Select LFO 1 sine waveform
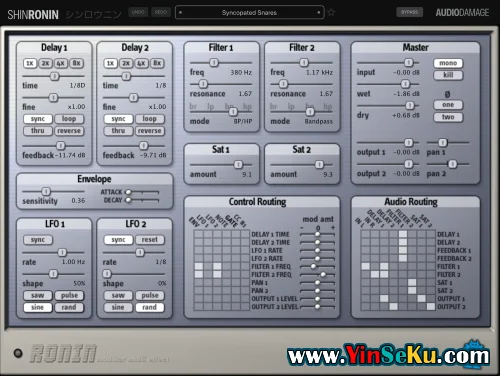This screenshot has height=376, width=500. [38, 307]
